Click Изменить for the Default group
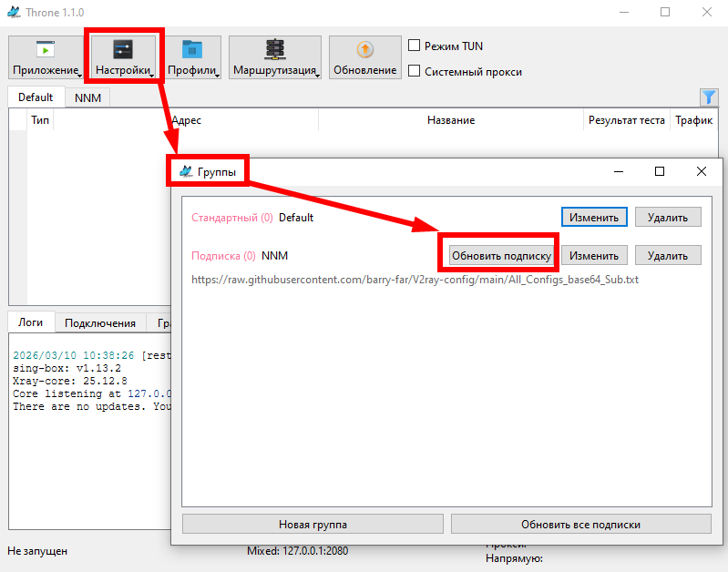Image resolution: width=728 pixels, height=572 pixels. [594, 218]
